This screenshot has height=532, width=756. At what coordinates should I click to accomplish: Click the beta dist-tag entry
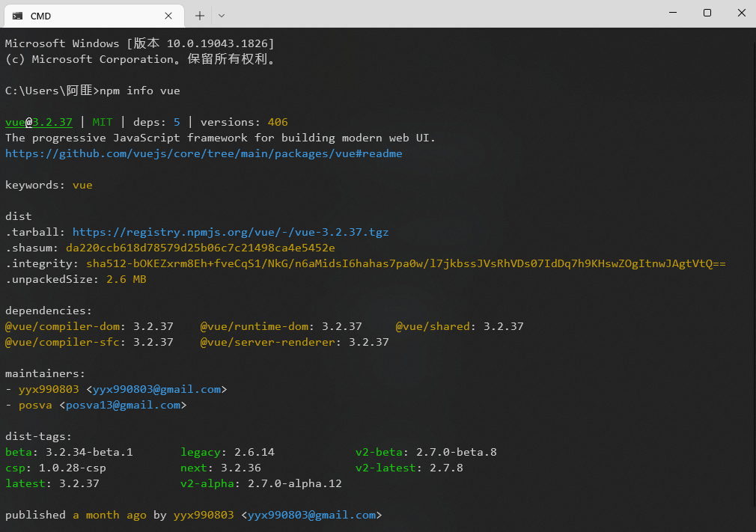[69, 452]
